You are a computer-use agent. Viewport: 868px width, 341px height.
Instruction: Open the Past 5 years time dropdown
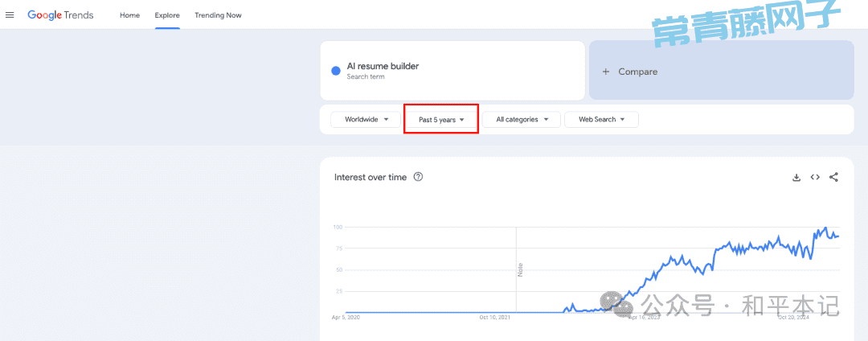(x=441, y=120)
